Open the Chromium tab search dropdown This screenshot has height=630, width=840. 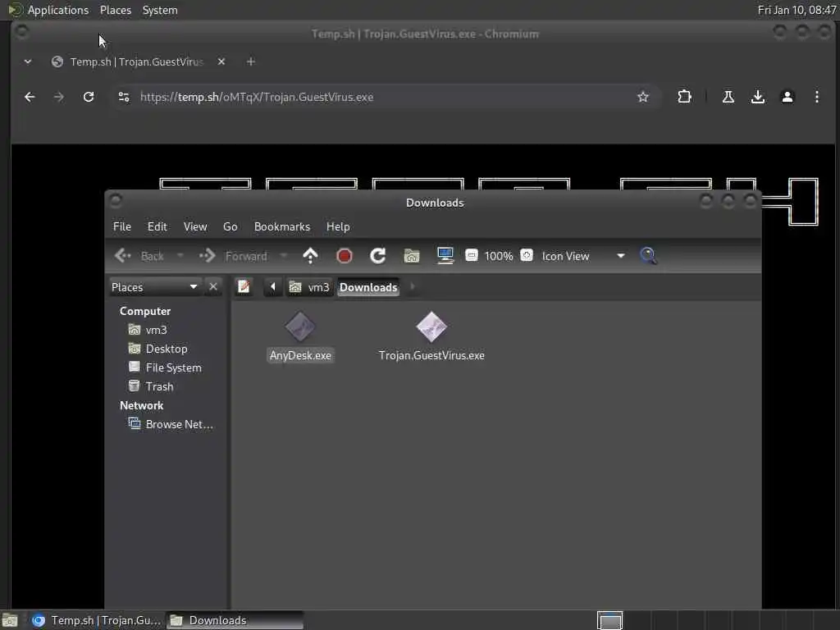click(x=28, y=62)
